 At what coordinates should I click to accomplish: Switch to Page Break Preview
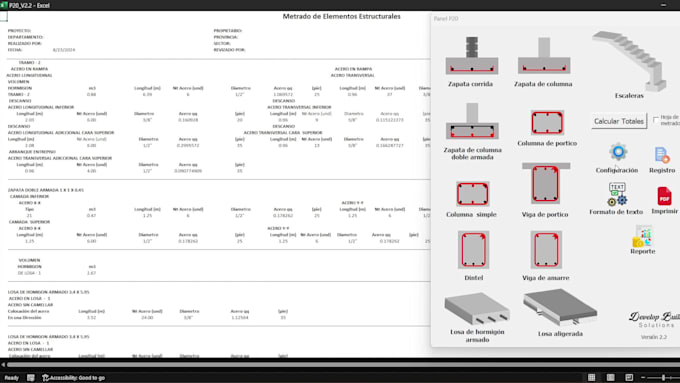629,377
